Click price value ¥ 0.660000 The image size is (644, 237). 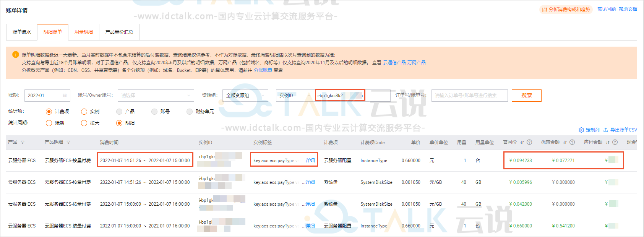(521, 226)
